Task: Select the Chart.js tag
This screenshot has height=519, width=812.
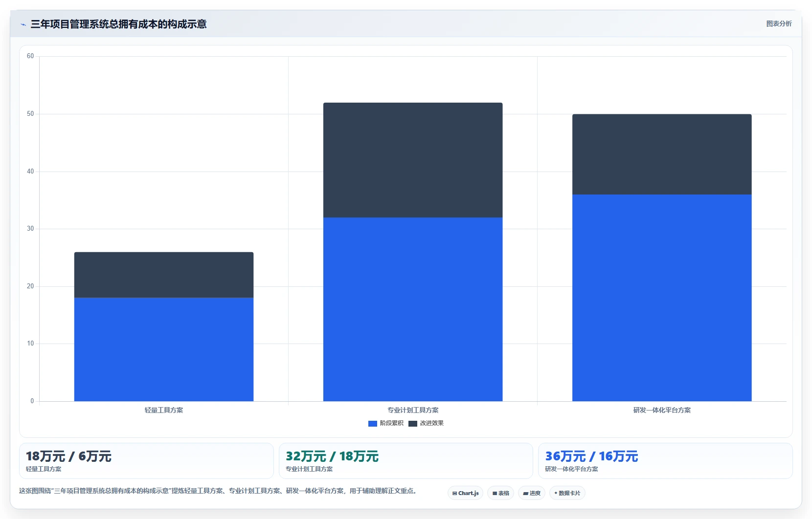Action: (465, 493)
